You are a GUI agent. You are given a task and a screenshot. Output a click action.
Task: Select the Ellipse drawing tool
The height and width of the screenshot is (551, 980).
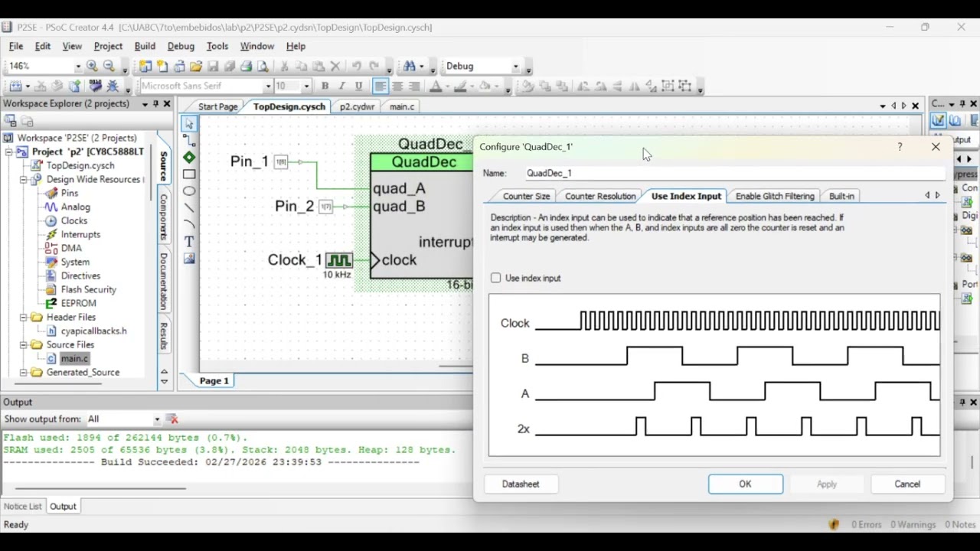point(189,191)
